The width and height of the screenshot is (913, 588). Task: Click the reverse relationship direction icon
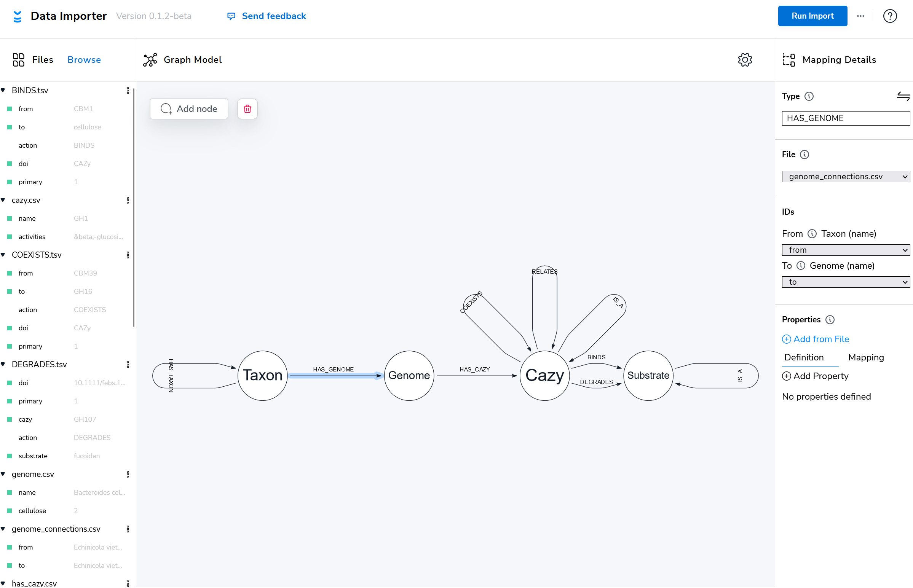[903, 96]
